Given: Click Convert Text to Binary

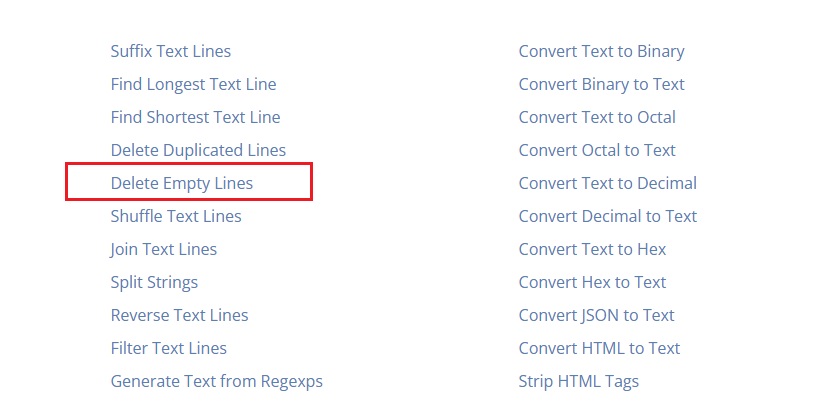Looking at the screenshot, I should (x=601, y=51).
